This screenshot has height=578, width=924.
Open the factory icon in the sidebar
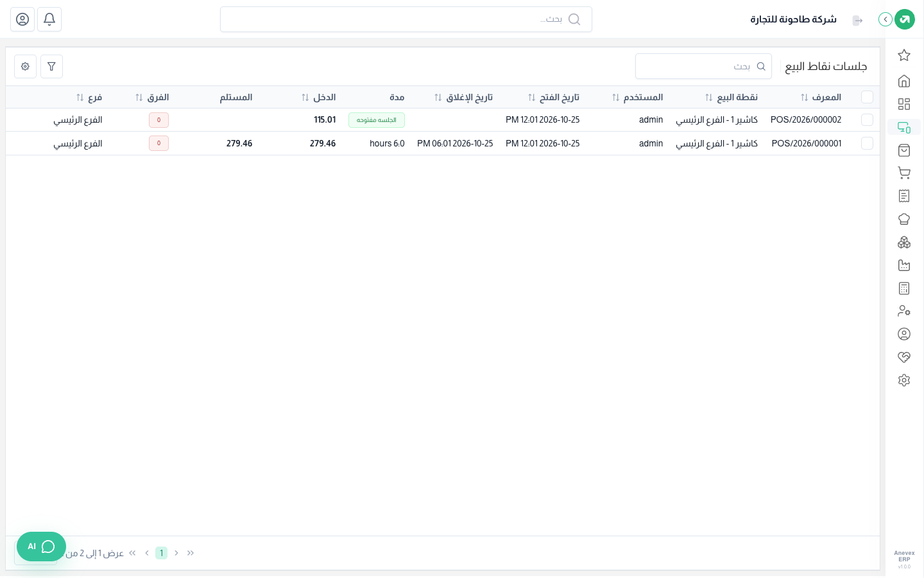pos(904,265)
